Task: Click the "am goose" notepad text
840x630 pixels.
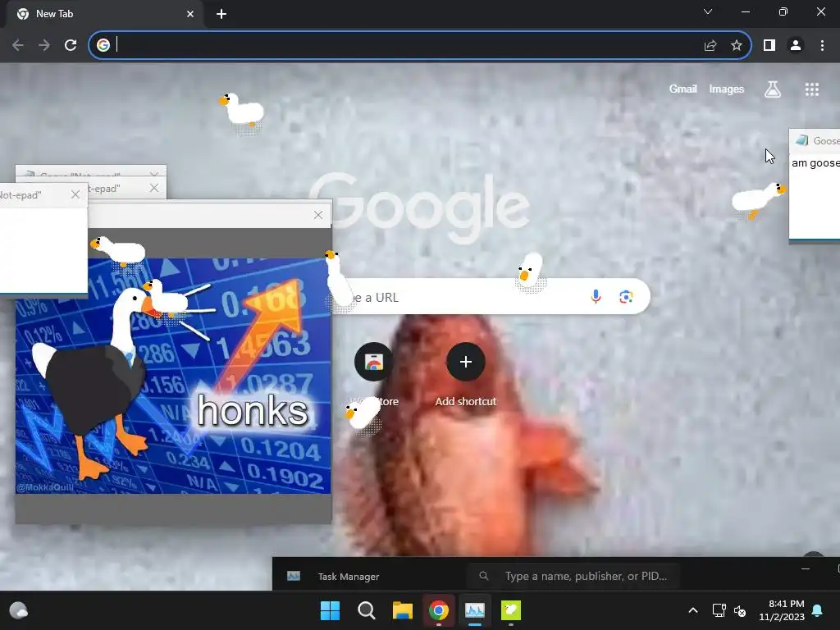Action: (x=815, y=163)
